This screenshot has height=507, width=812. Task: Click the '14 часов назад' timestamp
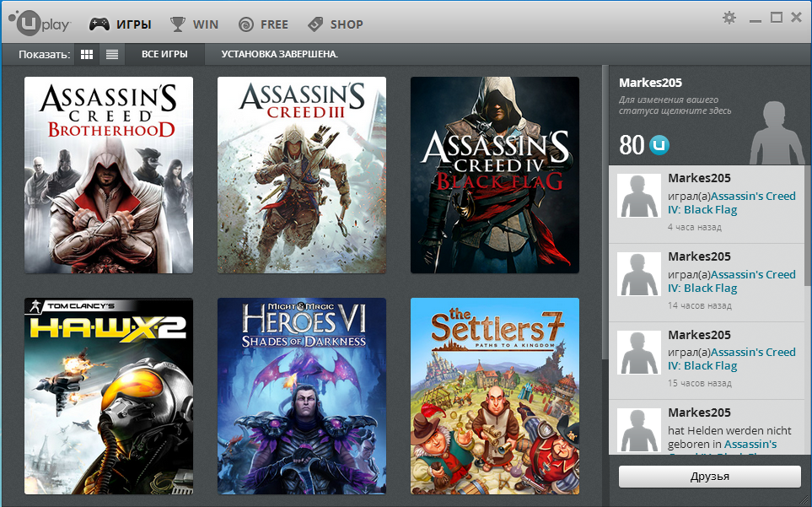pyautogui.click(x=700, y=305)
